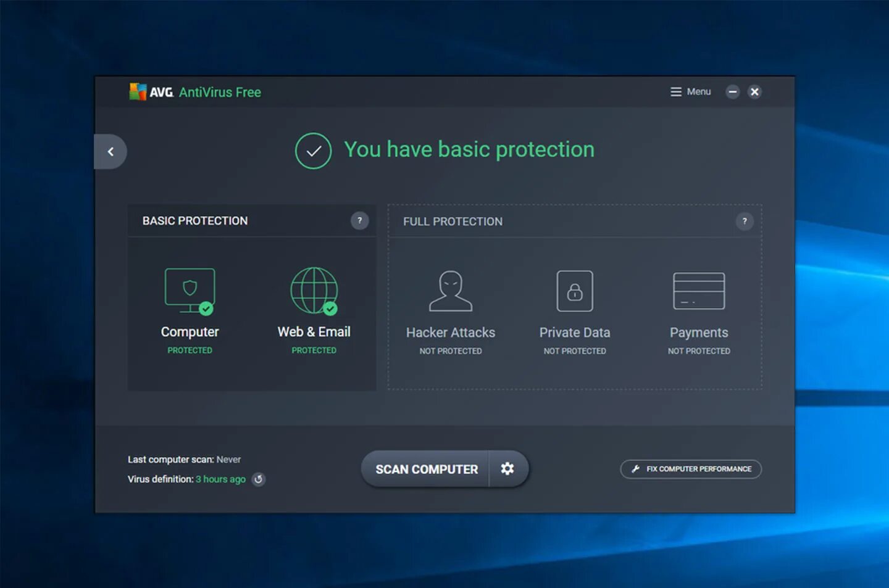
Task: Open the hamburger Menu
Action: tap(691, 92)
